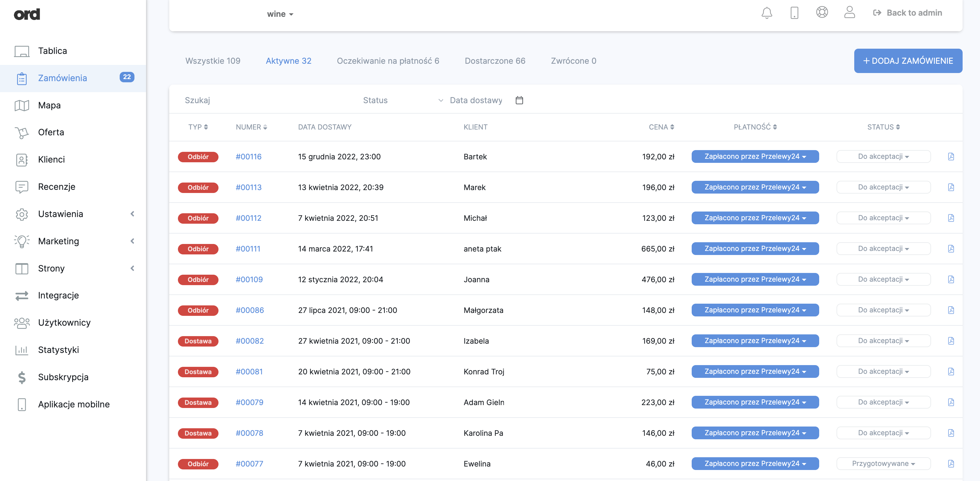Switch to Wszystkie 109 tab
Image resolution: width=980 pixels, height=481 pixels.
click(x=213, y=61)
